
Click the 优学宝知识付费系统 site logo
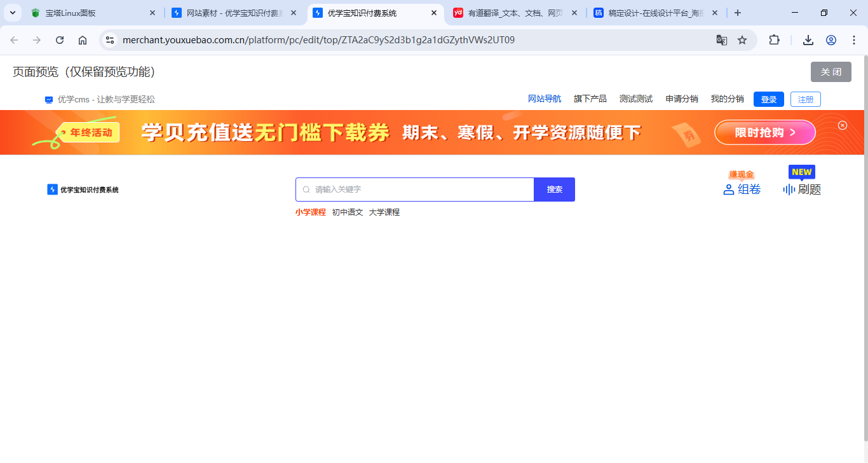click(x=83, y=190)
